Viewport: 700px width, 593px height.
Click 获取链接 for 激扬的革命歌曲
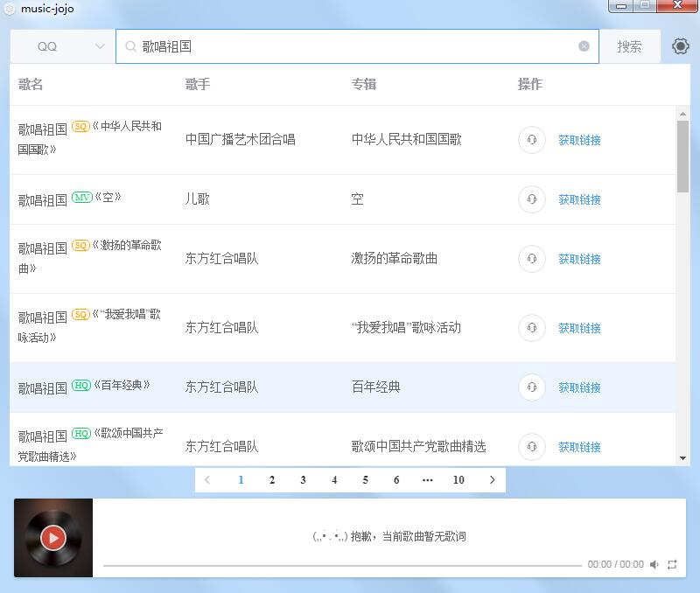pyautogui.click(x=579, y=259)
